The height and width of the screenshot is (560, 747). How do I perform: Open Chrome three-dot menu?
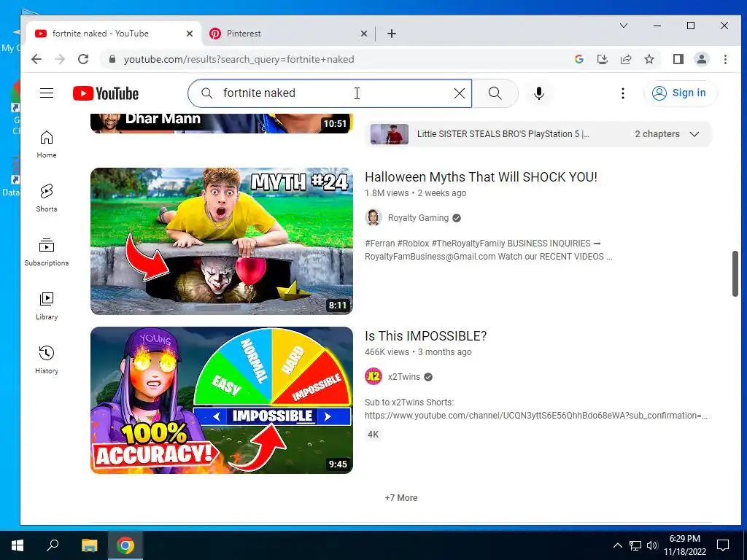click(725, 59)
